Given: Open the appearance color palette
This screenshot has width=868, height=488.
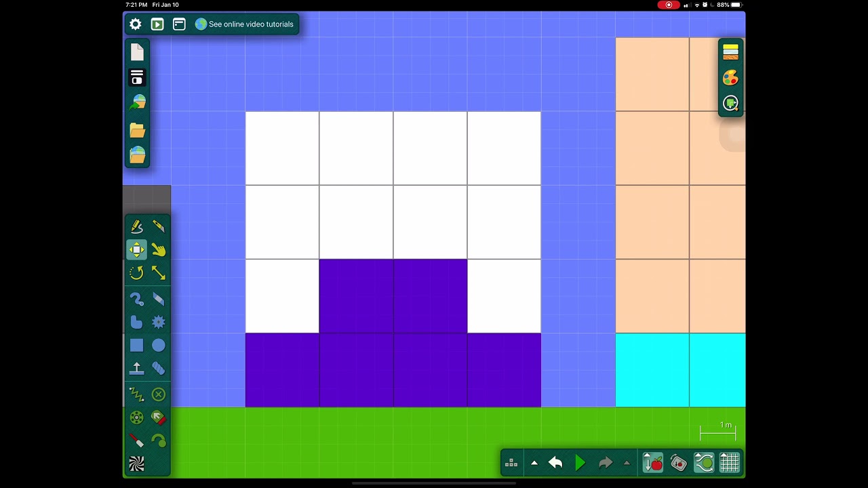Looking at the screenshot, I should [730, 78].
